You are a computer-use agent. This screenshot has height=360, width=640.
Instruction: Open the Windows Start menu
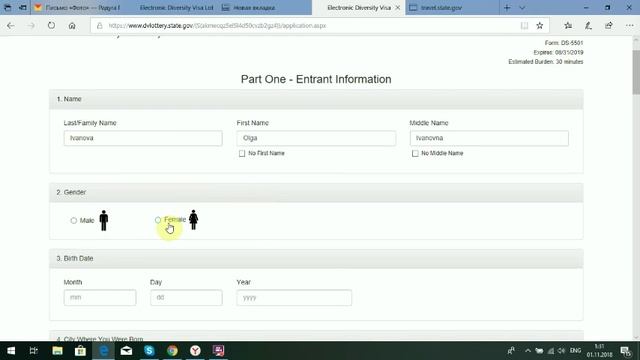[x=11, y=351]
